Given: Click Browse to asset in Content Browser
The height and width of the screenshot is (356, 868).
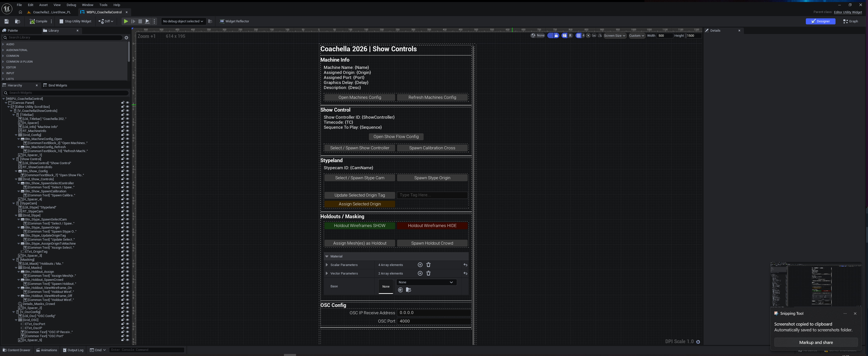Looking at the screenshot, I should 18,21.
